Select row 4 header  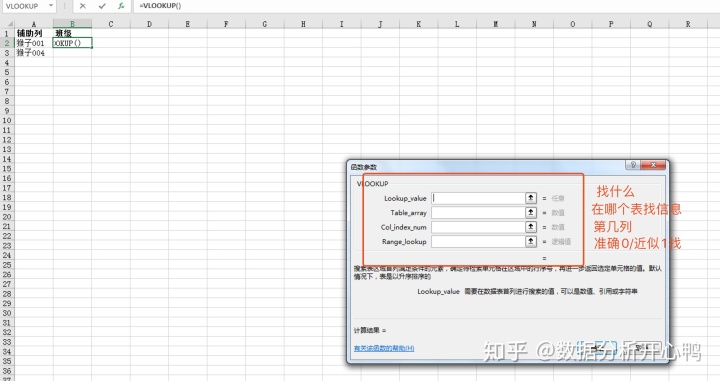coord(7,62)
